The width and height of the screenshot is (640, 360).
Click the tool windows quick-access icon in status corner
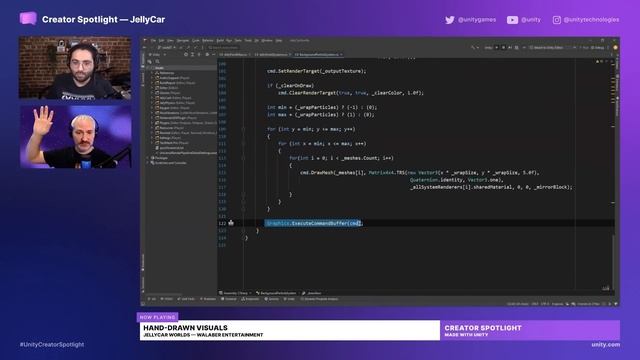pyautogui.click(x=143, y=304)
